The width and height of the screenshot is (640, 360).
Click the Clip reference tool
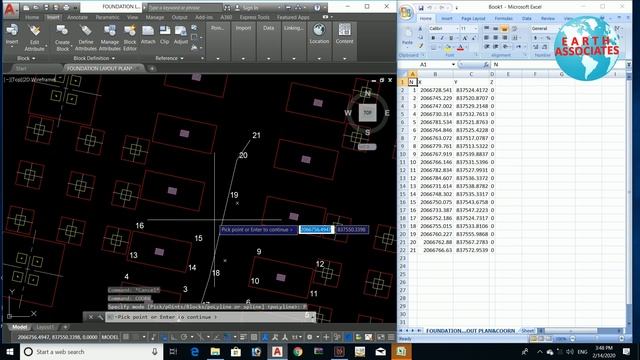pyautogui.click(x=164, y=34)
